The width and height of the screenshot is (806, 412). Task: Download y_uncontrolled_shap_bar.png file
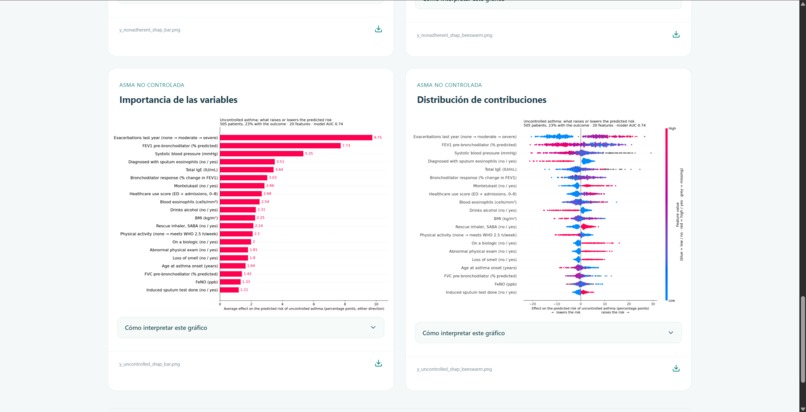(378, 363)
